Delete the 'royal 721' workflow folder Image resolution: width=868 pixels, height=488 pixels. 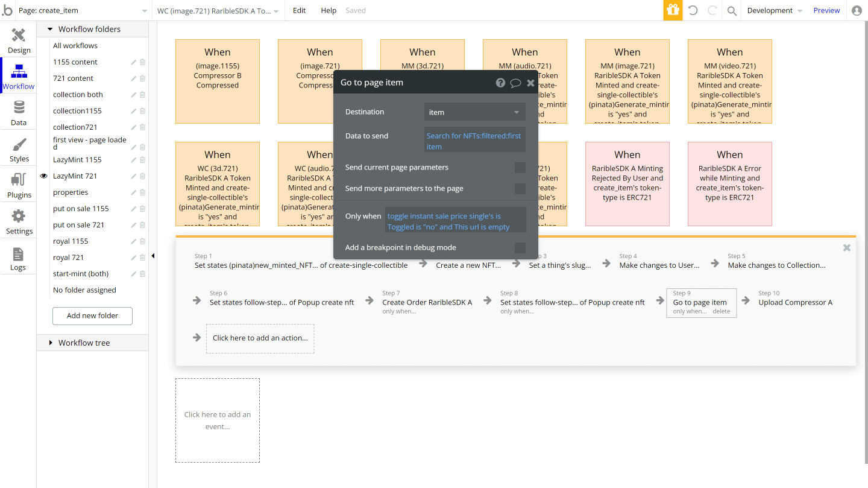tap(142, 257)
